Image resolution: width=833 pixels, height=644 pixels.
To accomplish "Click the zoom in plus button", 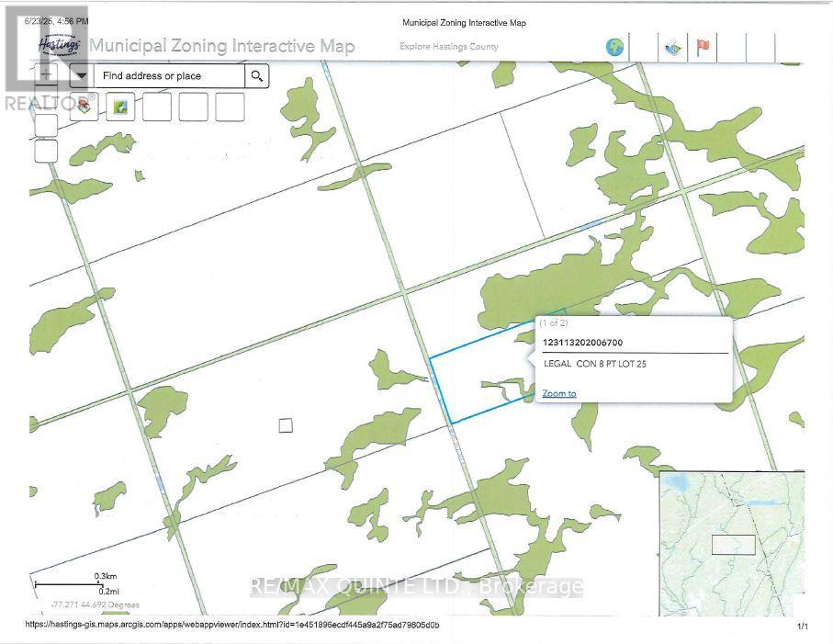I will pos(46,73).
